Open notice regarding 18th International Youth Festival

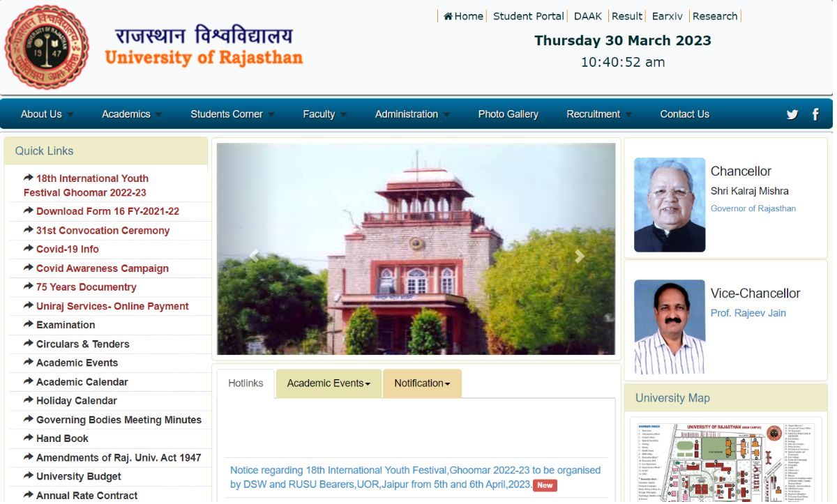tap(415, 477)
